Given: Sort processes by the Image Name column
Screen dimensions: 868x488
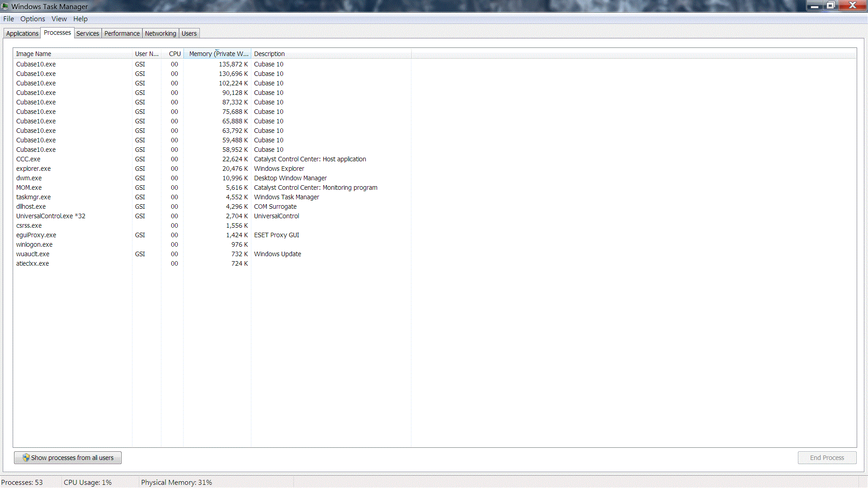Looking at the screenshot, I should click(72, 54).
